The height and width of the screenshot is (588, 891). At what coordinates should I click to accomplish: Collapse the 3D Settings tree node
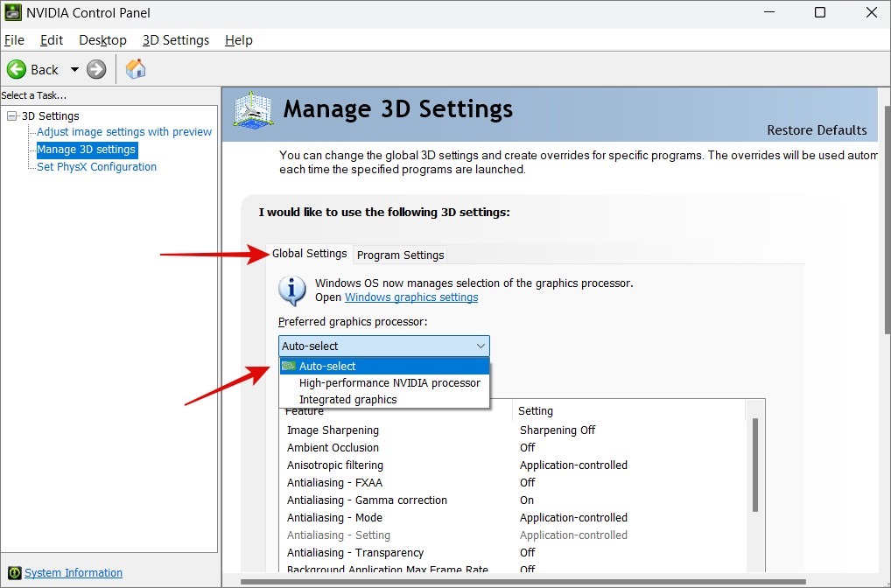(x=11, y=115)
